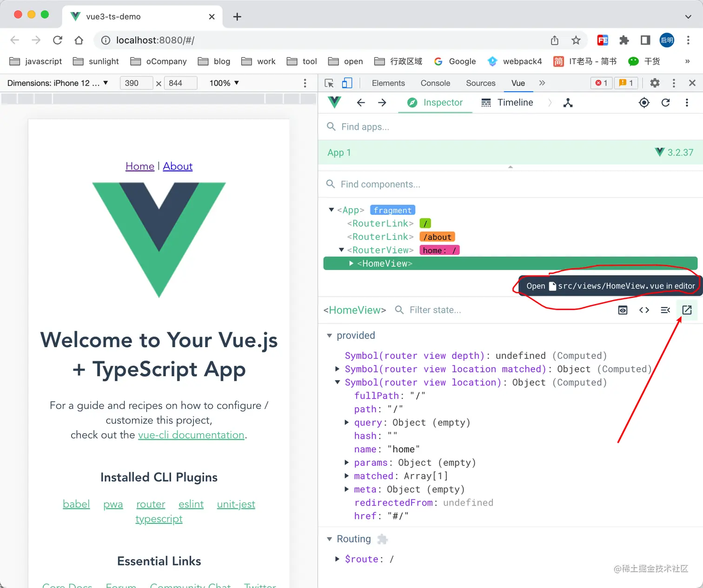Select the App 1 entry
The image size is (703, 588).
[511, 152]
